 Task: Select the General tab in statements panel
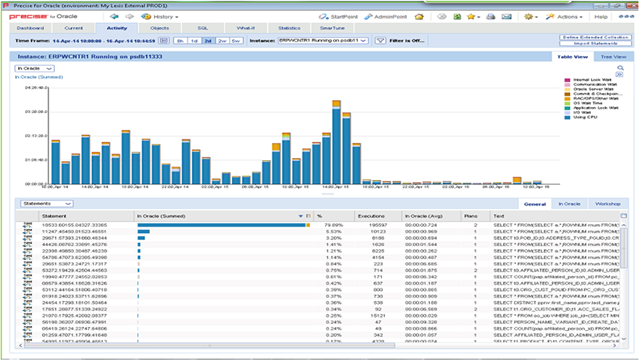(x=535, y=204)
